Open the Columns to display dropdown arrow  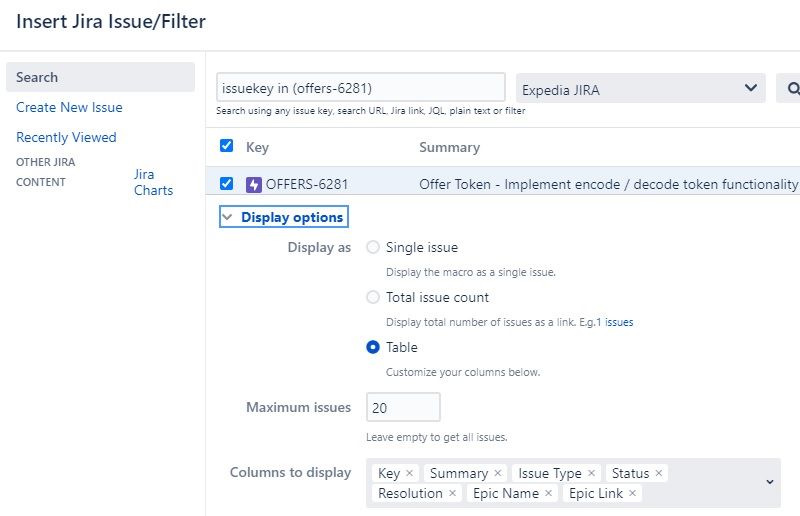point(770,482)
